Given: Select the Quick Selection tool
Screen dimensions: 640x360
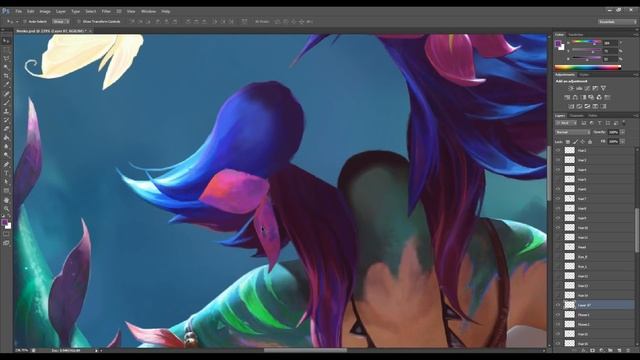Looking at the screenshot, I should tap(6, 67).
